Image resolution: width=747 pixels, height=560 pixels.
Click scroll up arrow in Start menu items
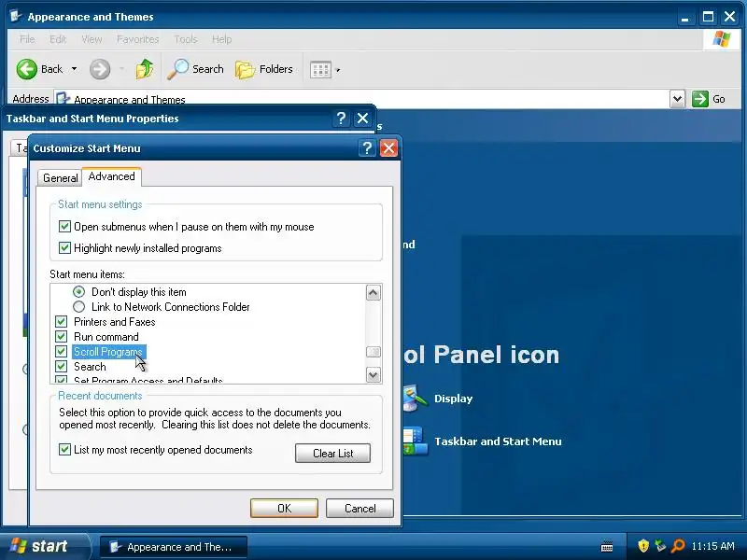(373, 292)
